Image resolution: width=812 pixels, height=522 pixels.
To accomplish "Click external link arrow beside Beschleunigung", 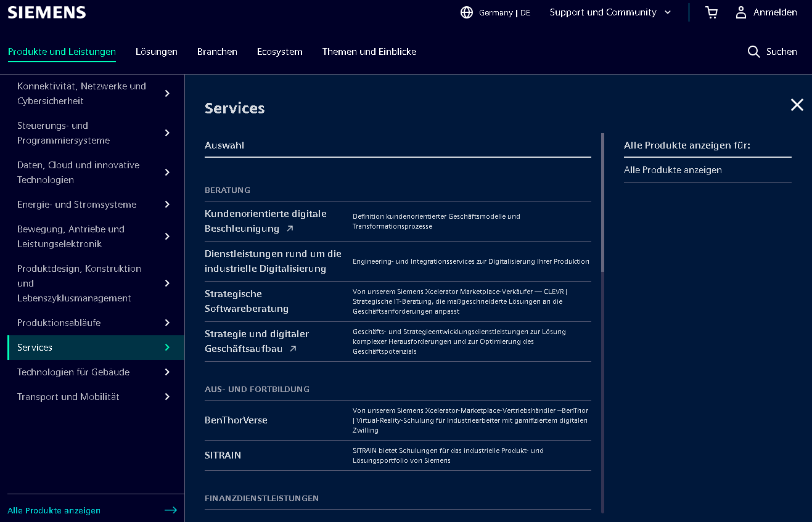I will [x=290, y=229].
